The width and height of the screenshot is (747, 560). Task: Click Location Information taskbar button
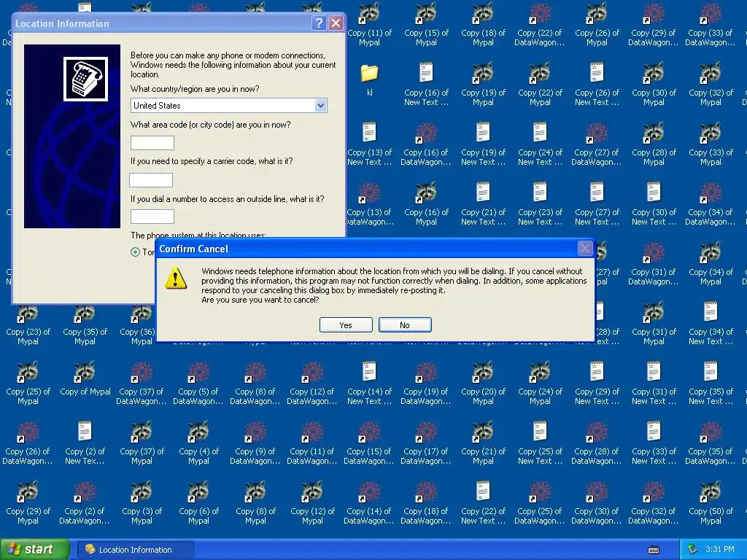(x=134, y=550)
